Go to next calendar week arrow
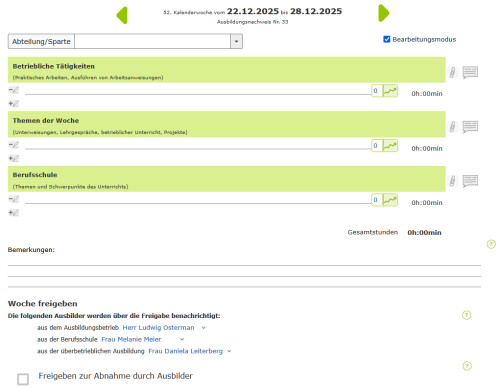 384,13
